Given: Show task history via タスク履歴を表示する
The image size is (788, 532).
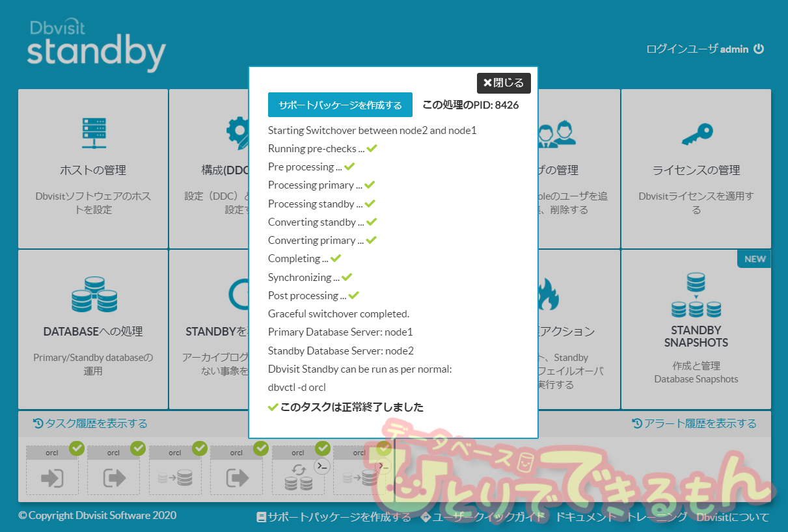Looking at the screenshot, I should (90, 423).
